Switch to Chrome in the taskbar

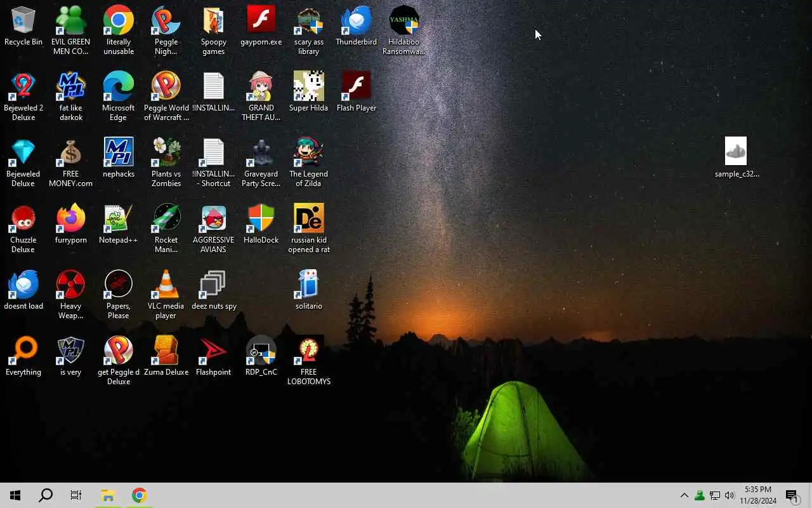[x=139, y=495]
